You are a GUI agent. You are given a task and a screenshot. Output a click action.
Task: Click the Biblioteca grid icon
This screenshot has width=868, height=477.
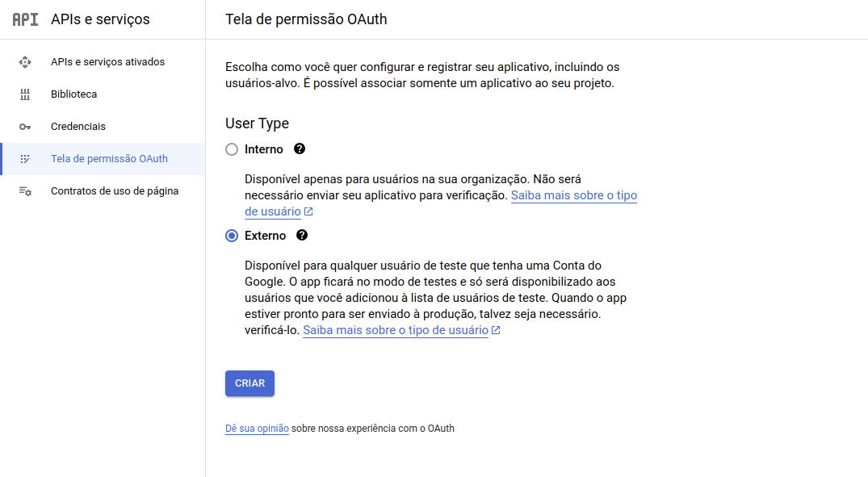coord(25,94)
